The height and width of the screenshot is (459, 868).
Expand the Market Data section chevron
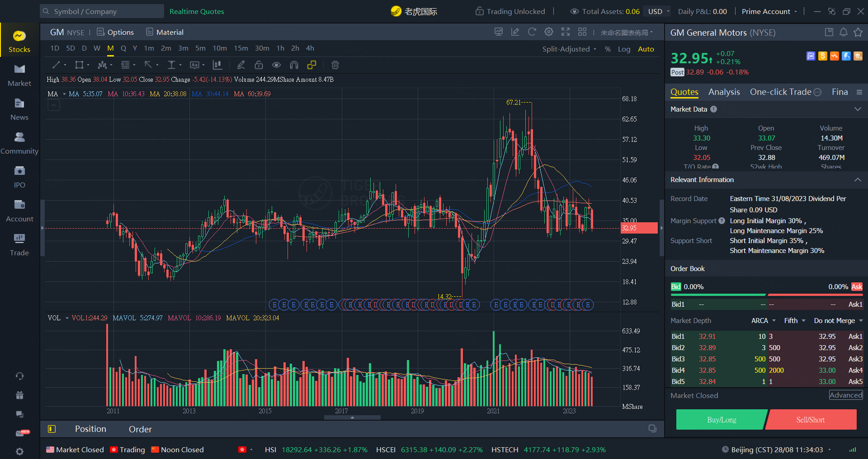pos(858,109)
